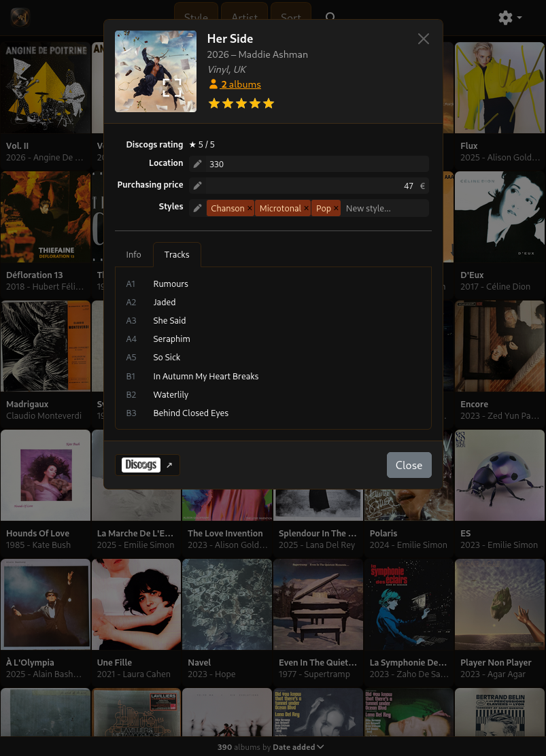Open the Player Non Player album cover
Screen dimensions: 546x756
[500, 604]
